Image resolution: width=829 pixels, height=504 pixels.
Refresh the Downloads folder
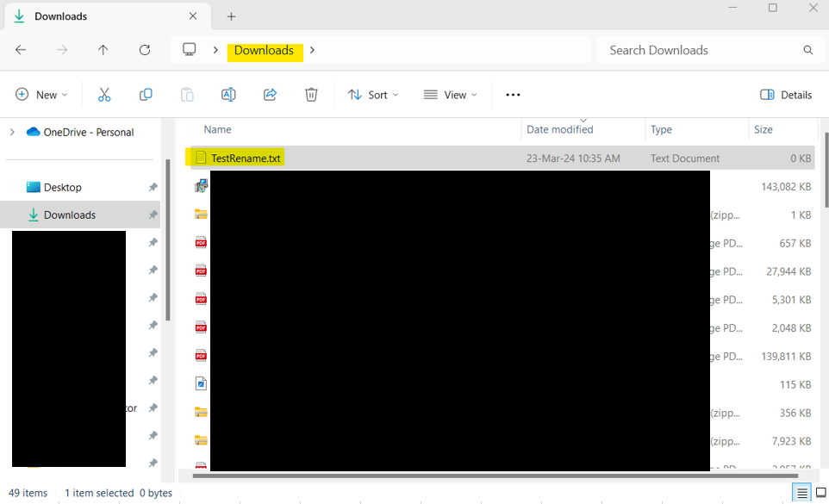point(144,50)
